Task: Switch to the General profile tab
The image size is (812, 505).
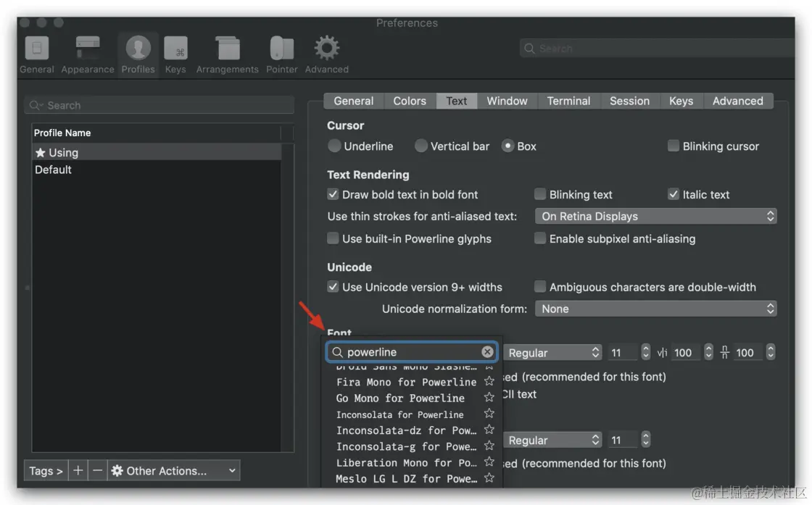Action: coord(354,101)
